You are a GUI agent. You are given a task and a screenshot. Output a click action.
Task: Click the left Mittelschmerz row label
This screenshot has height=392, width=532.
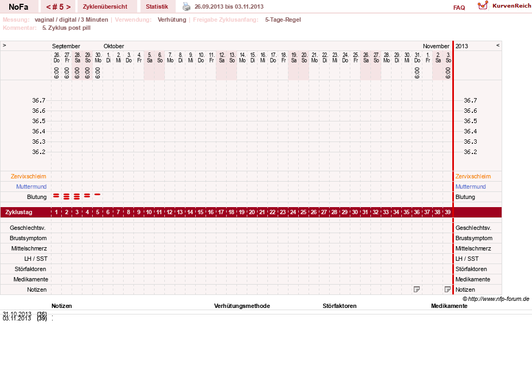point(29,248)
